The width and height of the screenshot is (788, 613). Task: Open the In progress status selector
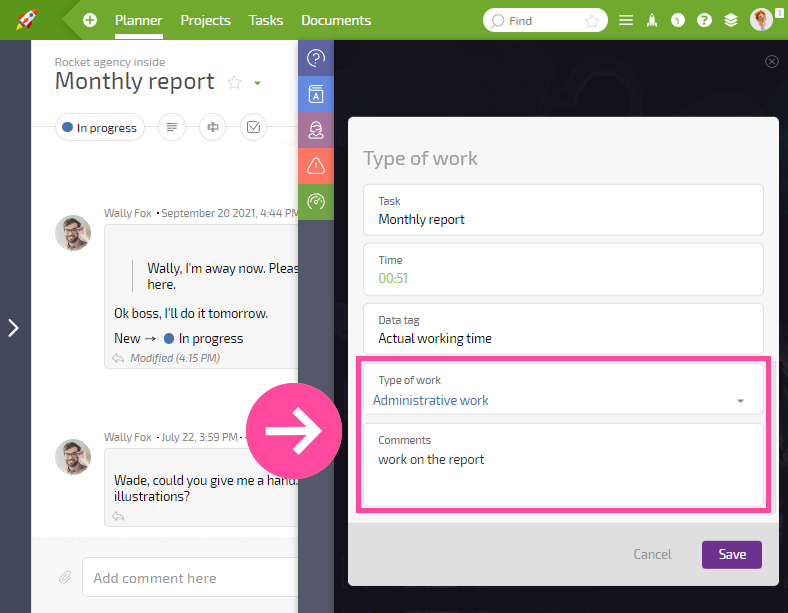(x=100, y=128)
